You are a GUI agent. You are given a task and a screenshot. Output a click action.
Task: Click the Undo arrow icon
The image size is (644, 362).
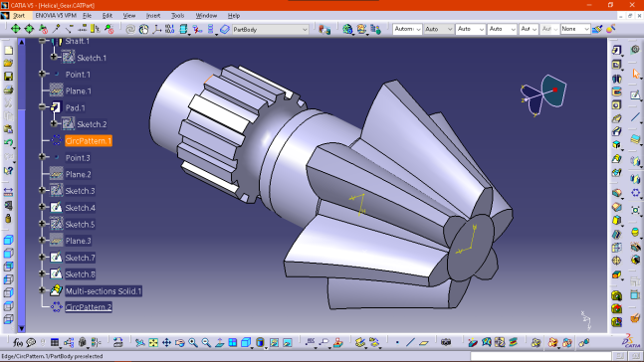click(x=8, y=142)
